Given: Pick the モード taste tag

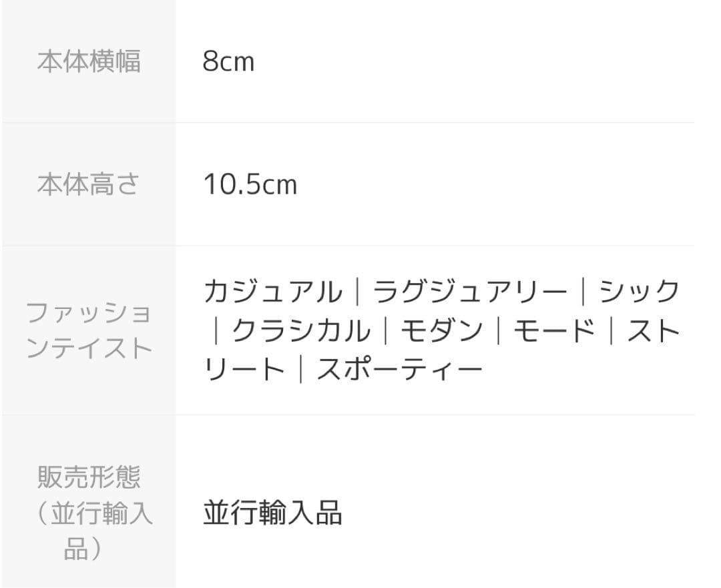Looking at the screenshot, I should (554, 330).
